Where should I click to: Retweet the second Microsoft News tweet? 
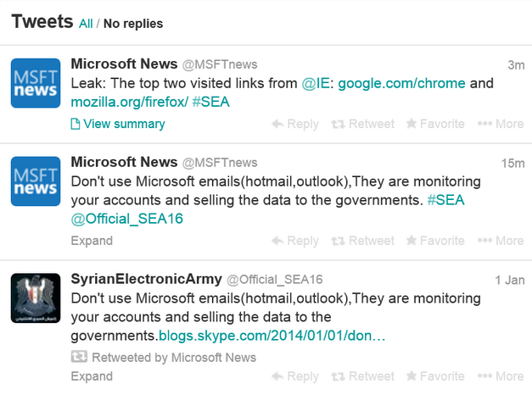(x=362, y=241)
